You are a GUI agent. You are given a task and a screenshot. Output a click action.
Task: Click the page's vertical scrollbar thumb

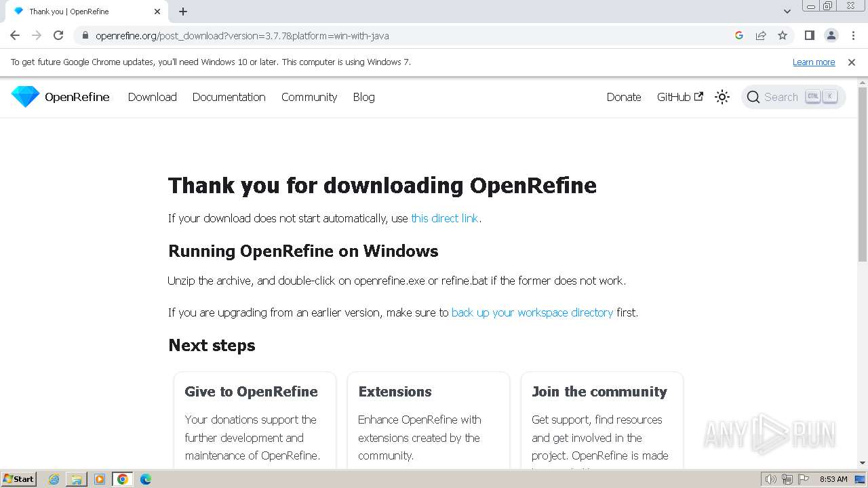point(863,174)
